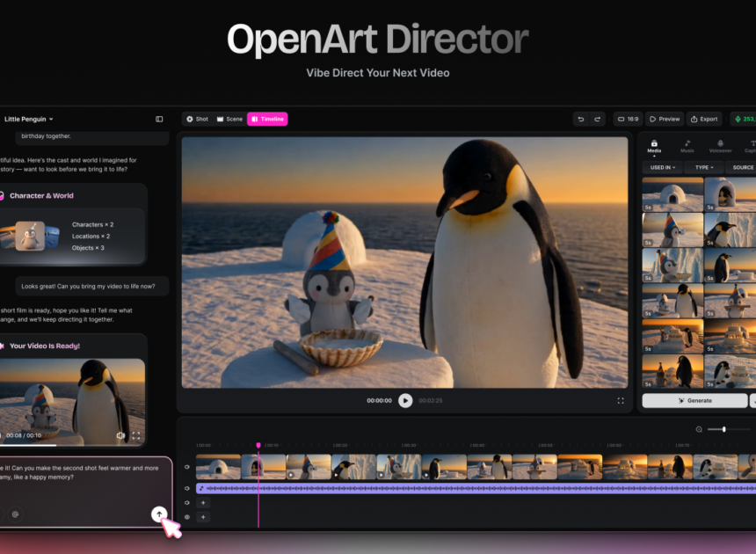Open the USED IN filter dropdown
Image resolution: width=756 pixels, height=554 pixels.
(x=663, y=167)
